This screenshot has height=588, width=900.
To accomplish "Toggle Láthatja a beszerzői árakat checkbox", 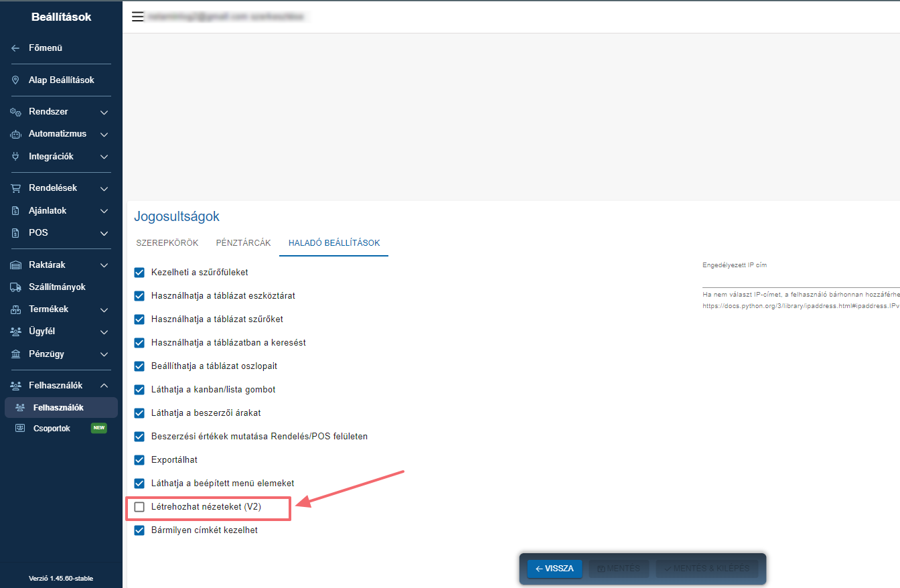I will click(x=139, y=413).
